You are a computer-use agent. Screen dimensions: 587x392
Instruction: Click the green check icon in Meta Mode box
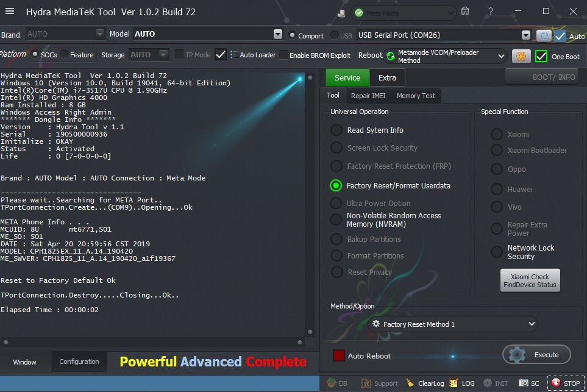[359, 13]
